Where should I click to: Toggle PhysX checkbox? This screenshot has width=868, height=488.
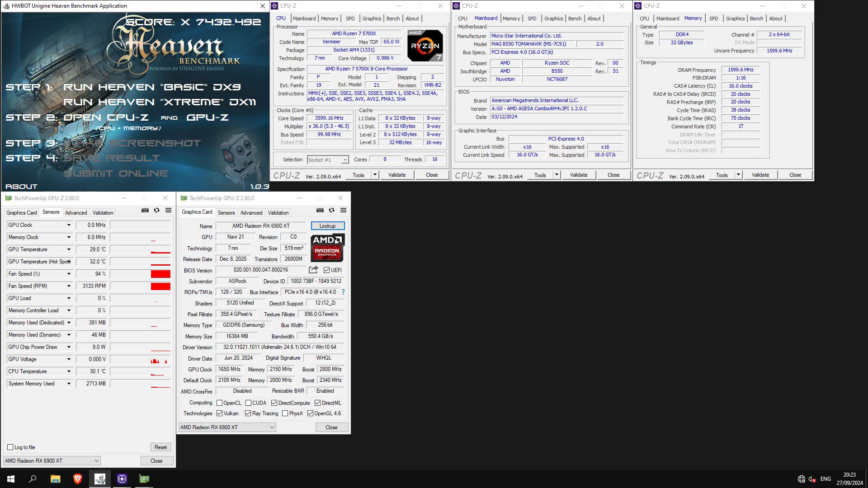285,413
